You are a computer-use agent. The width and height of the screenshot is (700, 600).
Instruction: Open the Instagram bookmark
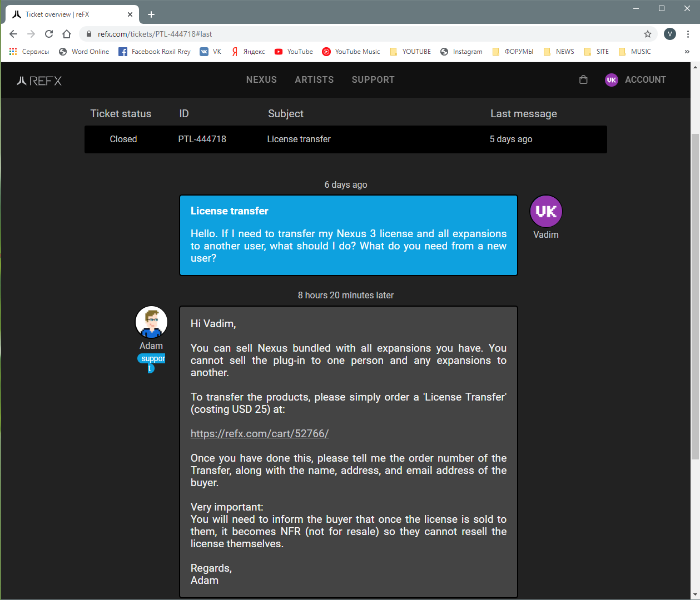pyautogui.click(x=461, y=52)
